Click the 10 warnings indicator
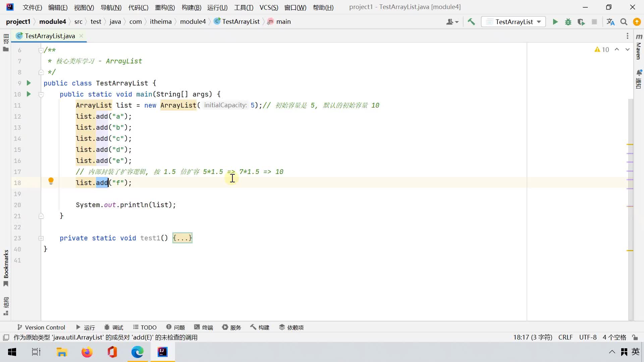 point(602,50)
